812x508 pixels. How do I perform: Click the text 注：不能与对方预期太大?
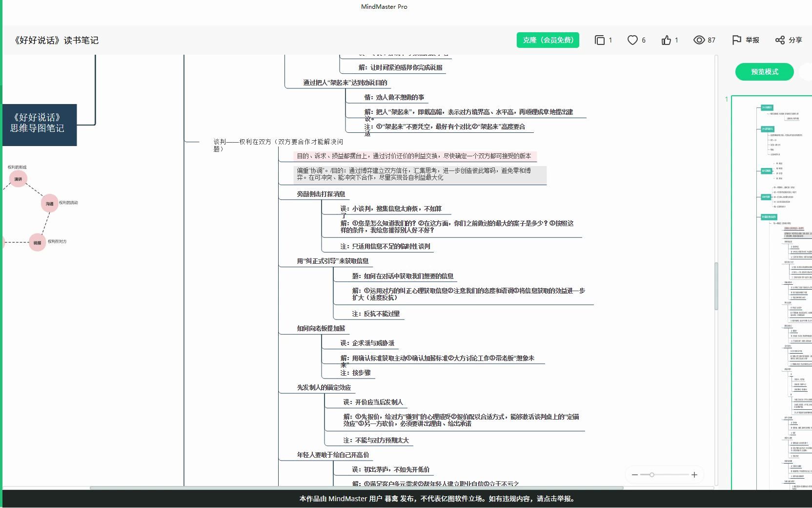(x=376, y=440)
